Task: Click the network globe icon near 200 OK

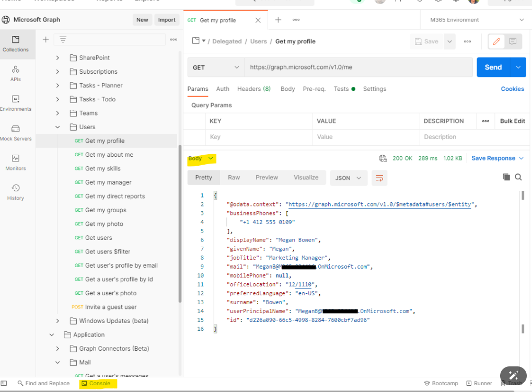Action: point(383,158)
